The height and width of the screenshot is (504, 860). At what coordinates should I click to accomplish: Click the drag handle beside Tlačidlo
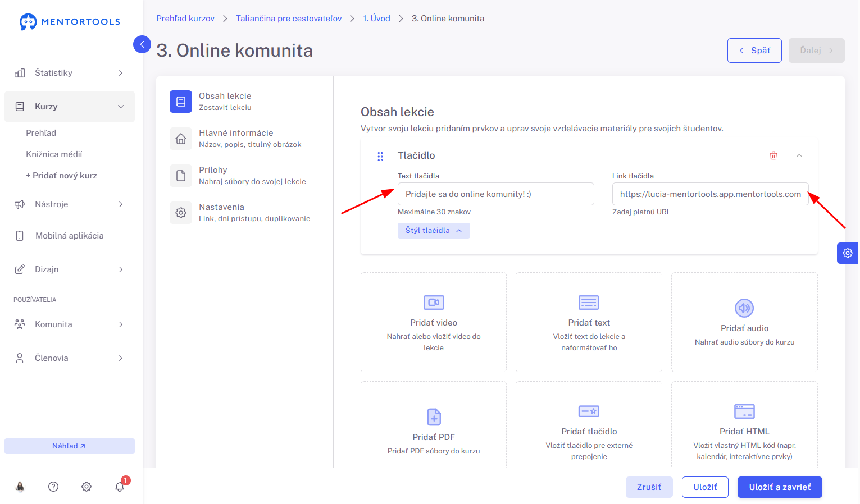[x=380, y=157]
